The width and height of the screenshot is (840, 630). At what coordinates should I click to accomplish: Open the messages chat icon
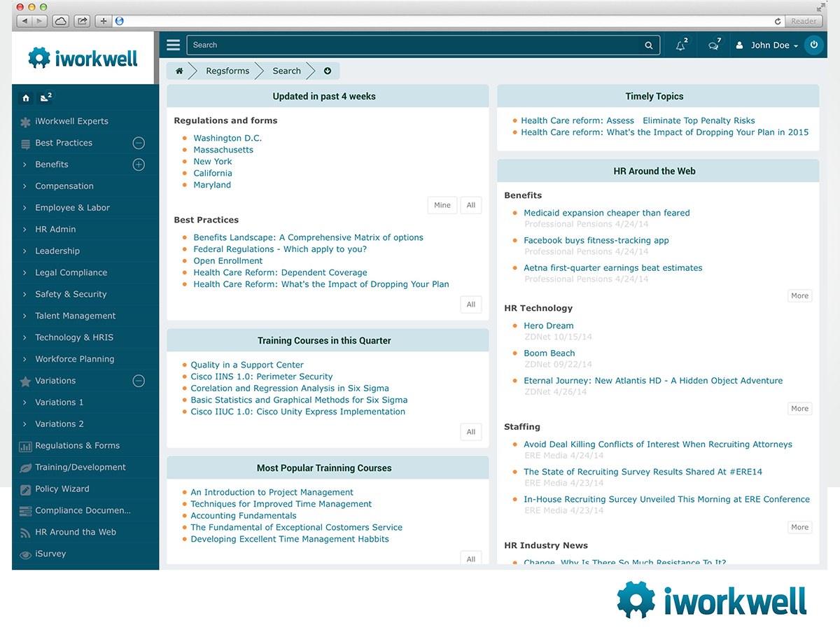(713, 44)
